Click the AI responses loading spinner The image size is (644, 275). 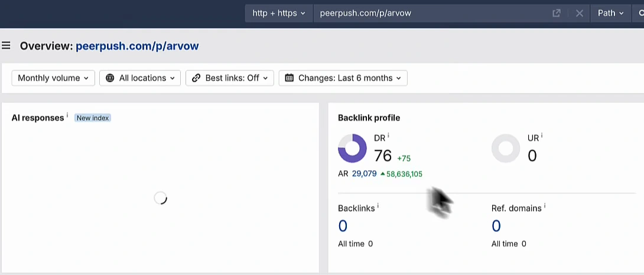pos(160,198)
